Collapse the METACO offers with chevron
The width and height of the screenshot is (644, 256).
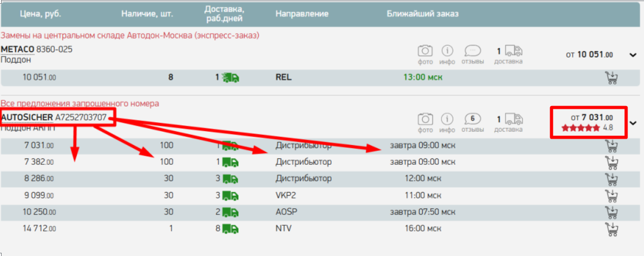(x=633, y=55)
